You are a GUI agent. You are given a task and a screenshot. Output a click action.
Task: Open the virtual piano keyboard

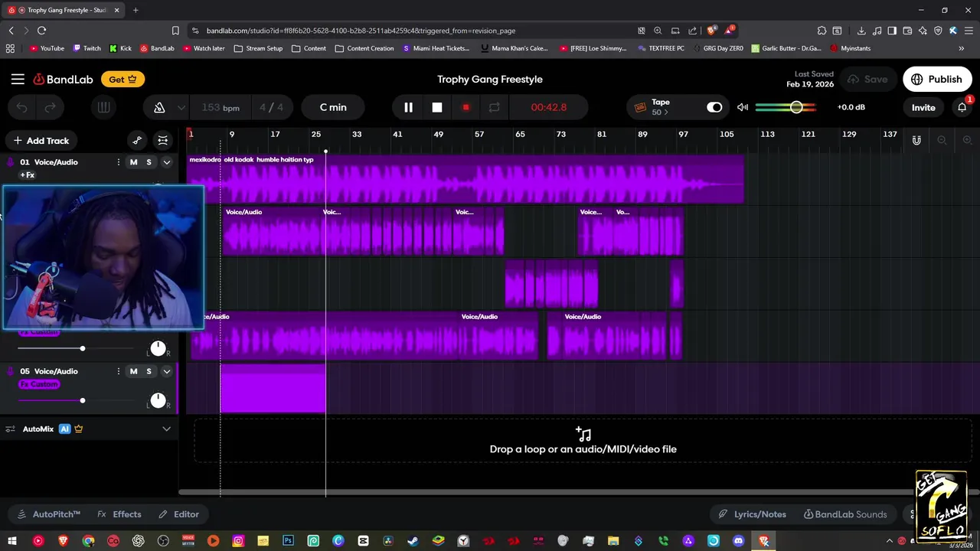(x=103, y=107)
